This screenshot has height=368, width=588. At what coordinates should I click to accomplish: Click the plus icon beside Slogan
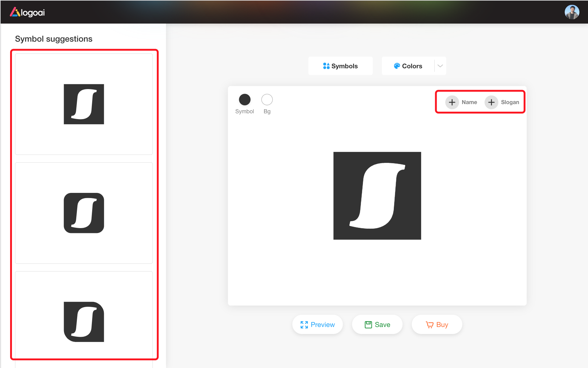491,102
